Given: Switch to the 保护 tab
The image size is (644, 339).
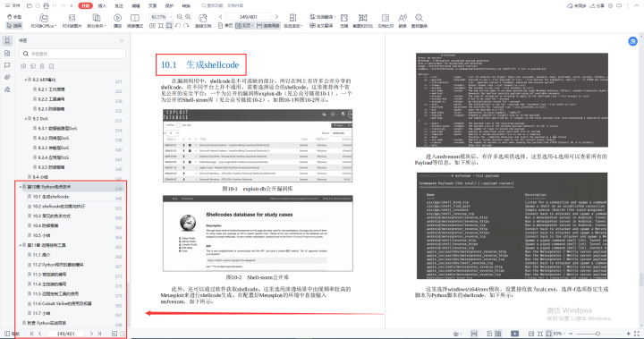Looking at the screenshot, I should pyautogui.click(x=169, y=5).
